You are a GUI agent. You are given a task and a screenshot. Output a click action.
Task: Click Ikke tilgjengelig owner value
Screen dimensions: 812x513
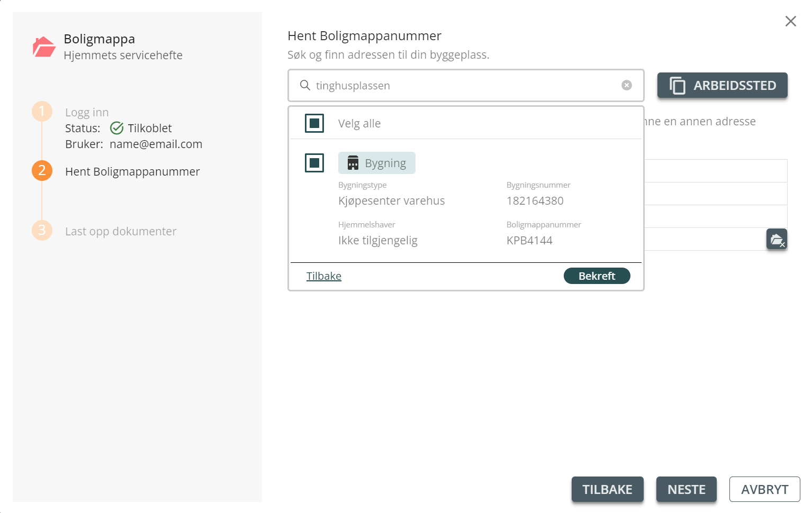378,241
